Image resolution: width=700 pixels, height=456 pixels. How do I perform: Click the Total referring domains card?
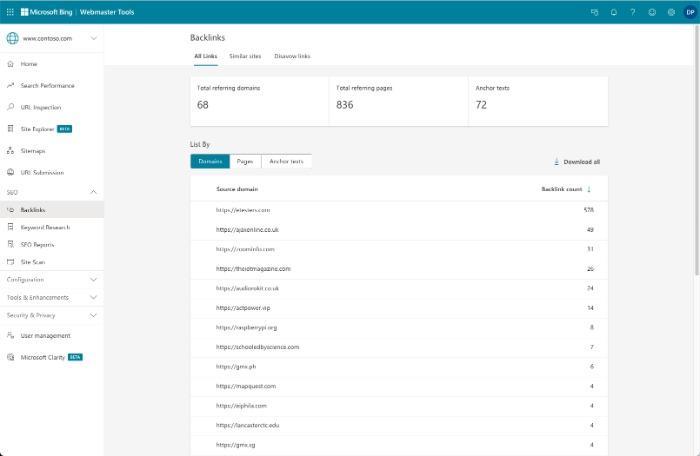point(259,101)
